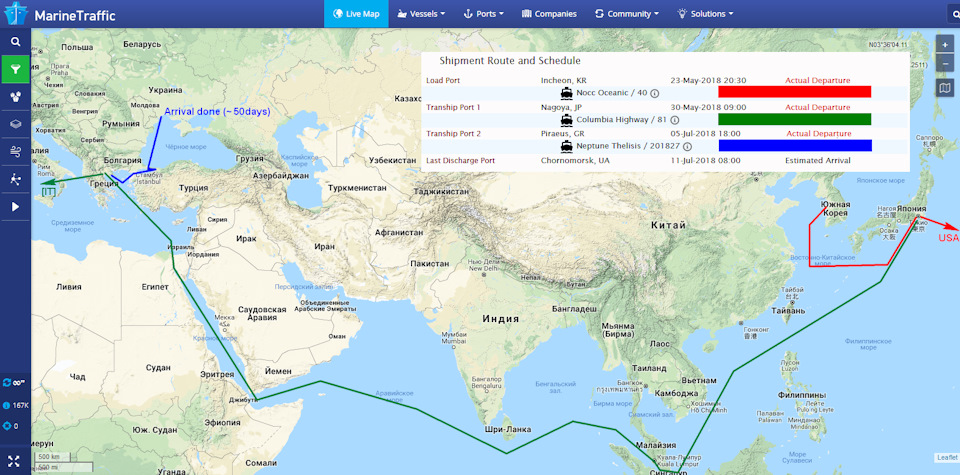
Task: Click the 'Саудовская Аравия' map label
Action: click(x=262, y=314)
